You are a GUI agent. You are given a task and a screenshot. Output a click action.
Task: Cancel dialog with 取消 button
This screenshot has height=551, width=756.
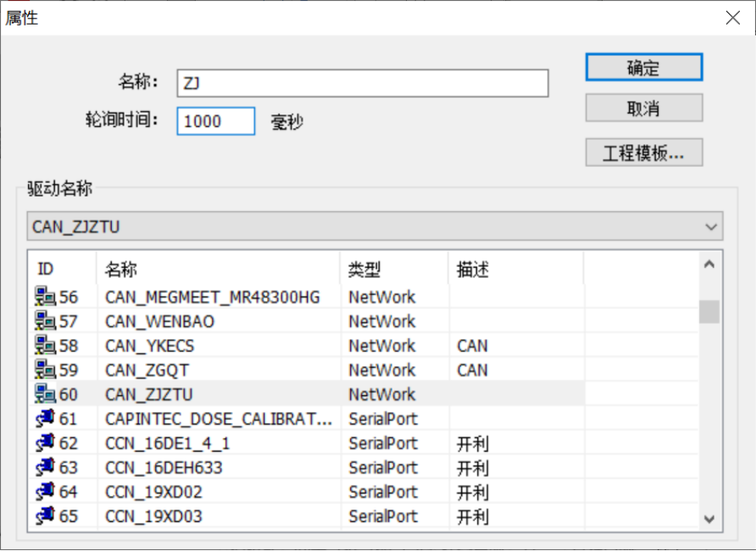click(x=643, y=108)
